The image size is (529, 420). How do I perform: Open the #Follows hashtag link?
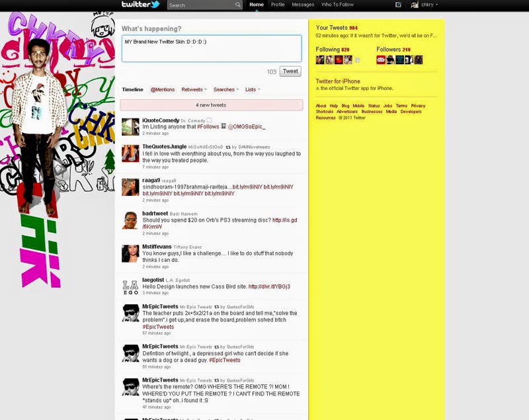(x=208, y=126)
